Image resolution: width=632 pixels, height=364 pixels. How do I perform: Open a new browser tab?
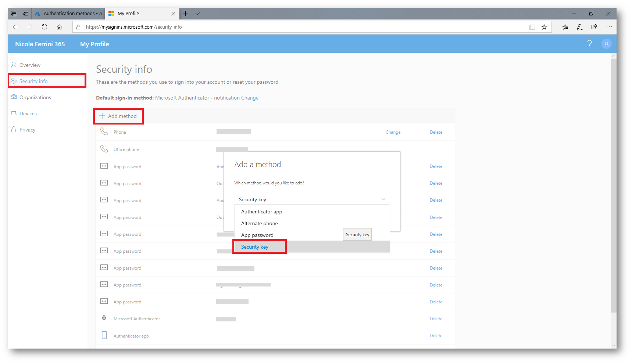[x=186, y=14]
